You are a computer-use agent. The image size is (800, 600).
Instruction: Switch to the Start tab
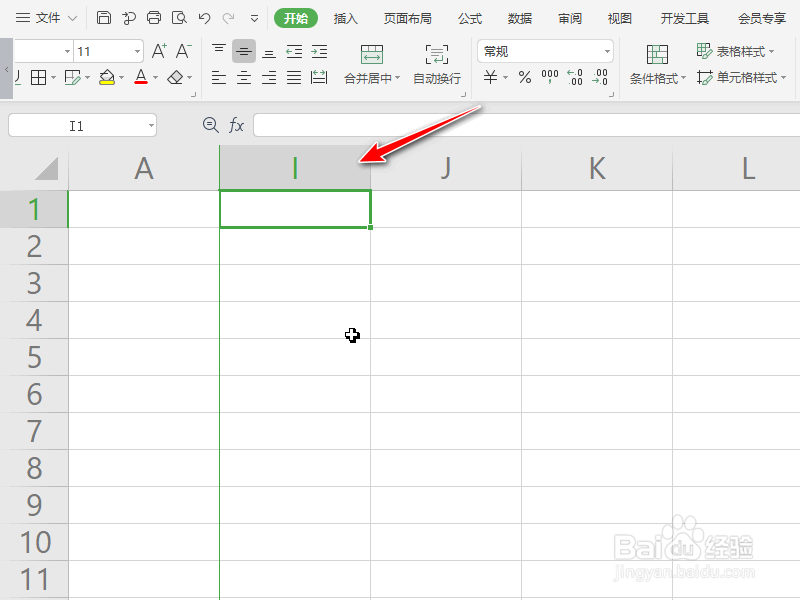click(x=296, y=18)
